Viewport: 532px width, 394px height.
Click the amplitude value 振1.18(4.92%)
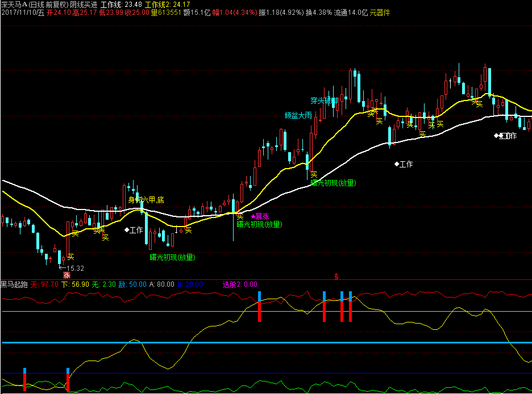pos(281,13)
